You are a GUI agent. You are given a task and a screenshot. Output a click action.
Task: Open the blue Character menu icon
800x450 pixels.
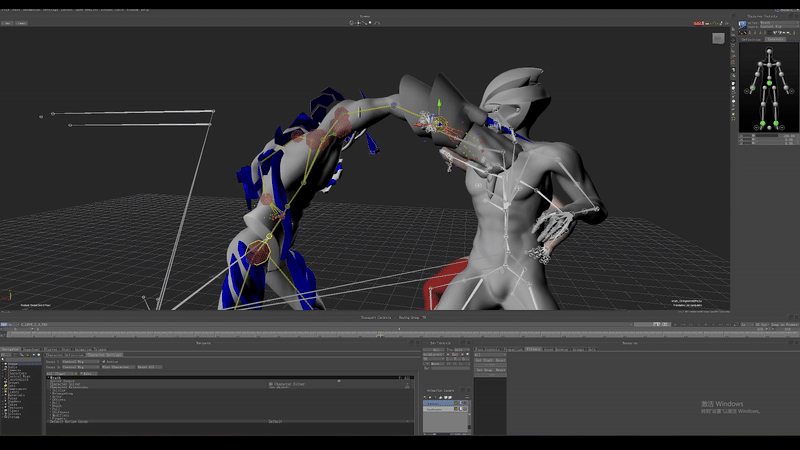742,24
